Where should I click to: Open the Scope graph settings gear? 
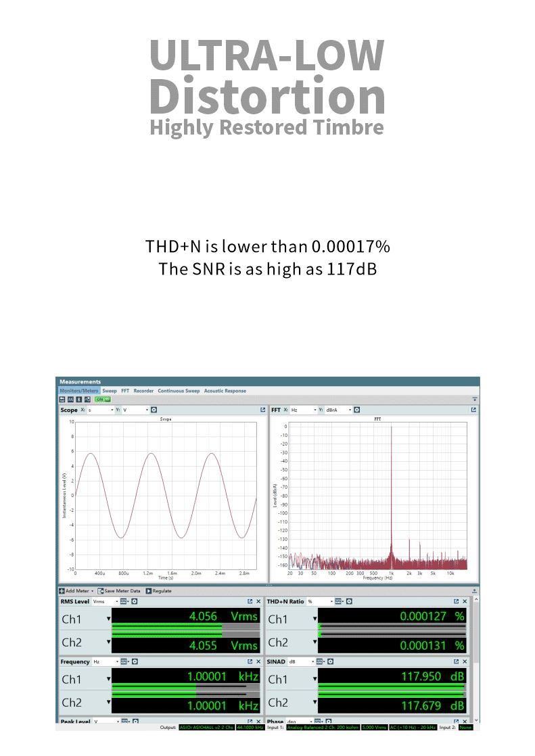[x=154, y=410]
